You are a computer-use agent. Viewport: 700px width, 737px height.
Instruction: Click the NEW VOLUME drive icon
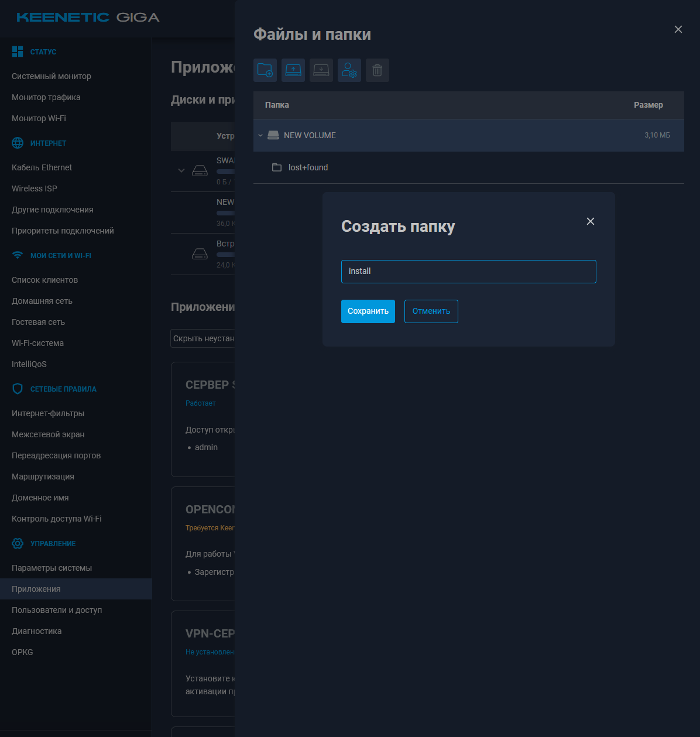coord(273,135)
